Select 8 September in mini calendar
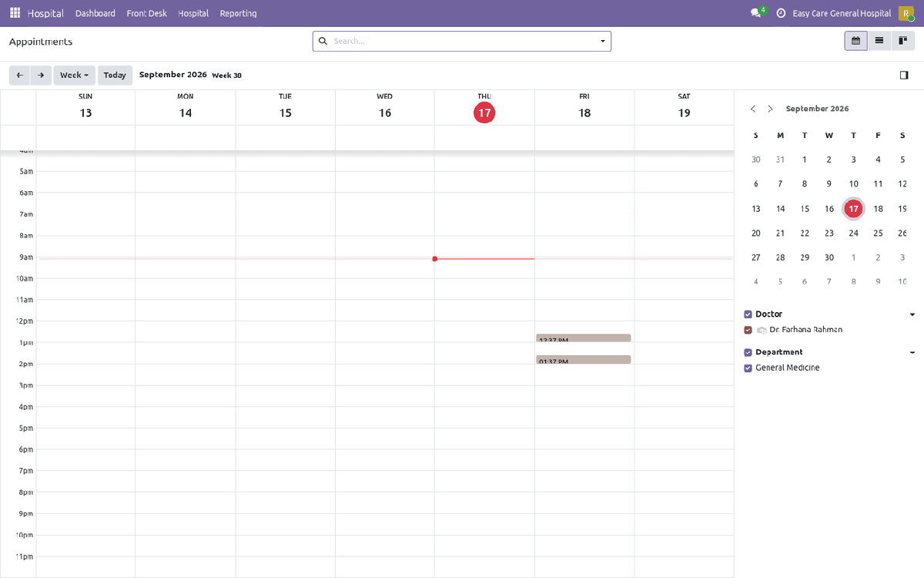 point(805,184)
